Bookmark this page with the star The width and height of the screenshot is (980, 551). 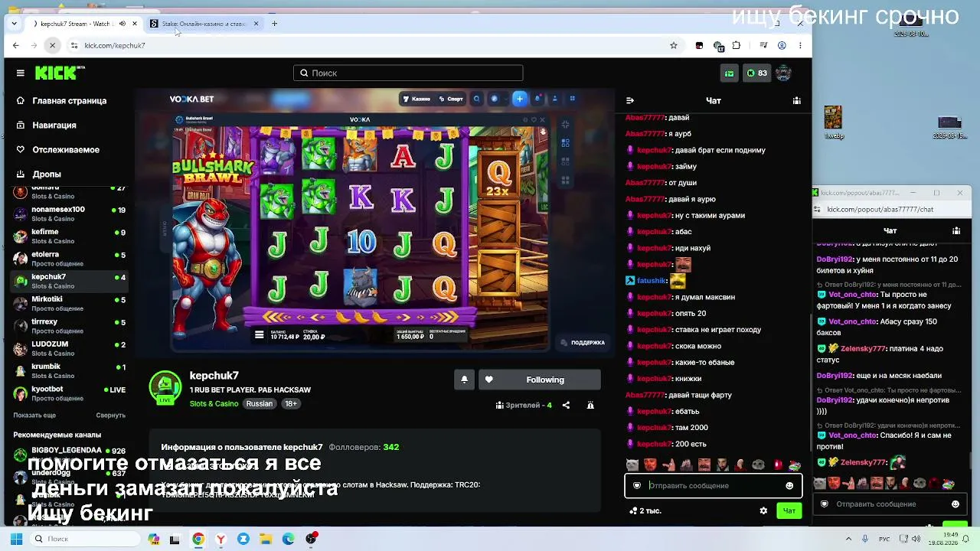[x=674, y=45]
